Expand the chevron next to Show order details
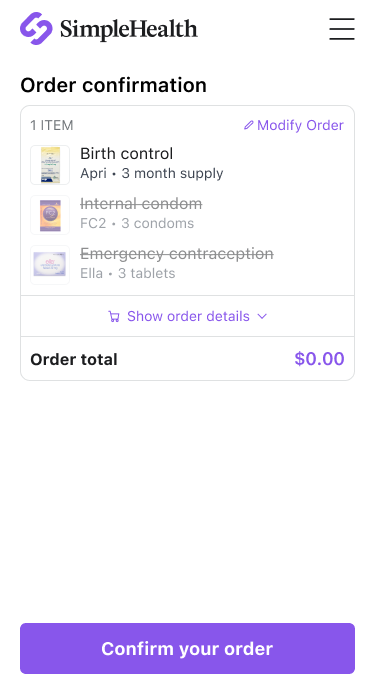This screenshot has height=700, width=375. [262, 317]
